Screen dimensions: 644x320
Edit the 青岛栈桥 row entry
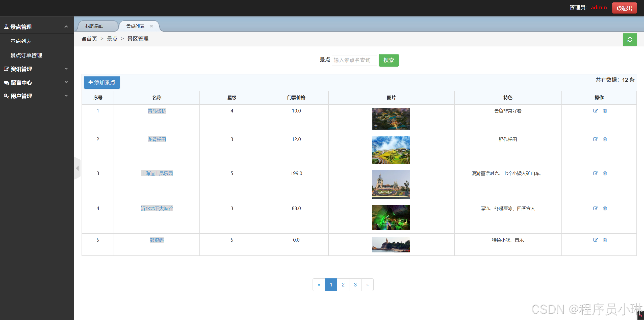pyautogui.click(x=595, y=111)
